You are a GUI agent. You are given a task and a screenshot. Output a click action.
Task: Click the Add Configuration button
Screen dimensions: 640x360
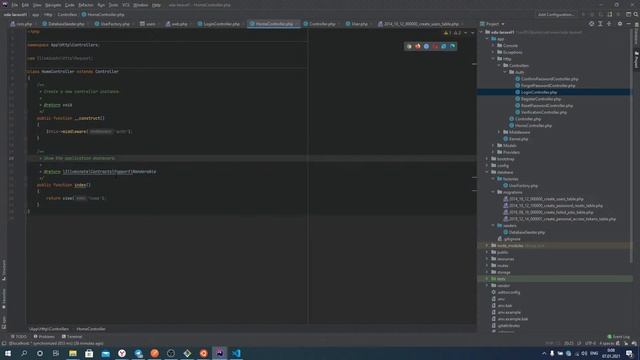[x=556, y=14]
